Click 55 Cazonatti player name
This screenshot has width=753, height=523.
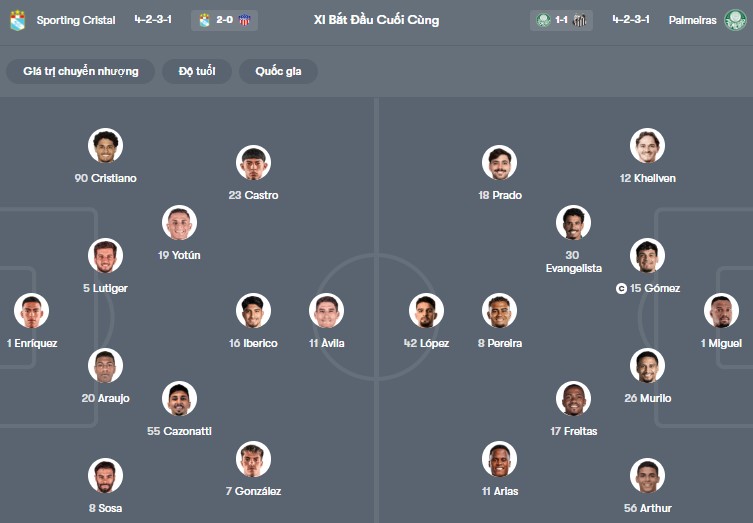click(179, 431)
